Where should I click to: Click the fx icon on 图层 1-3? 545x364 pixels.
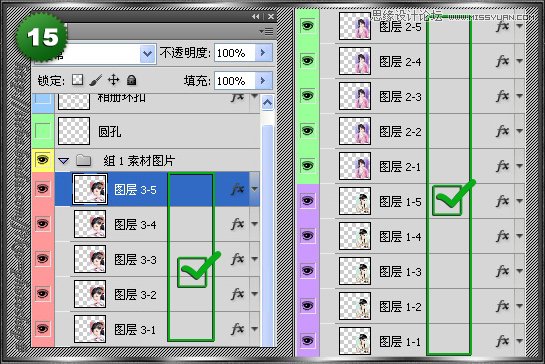tap(503, 271)
